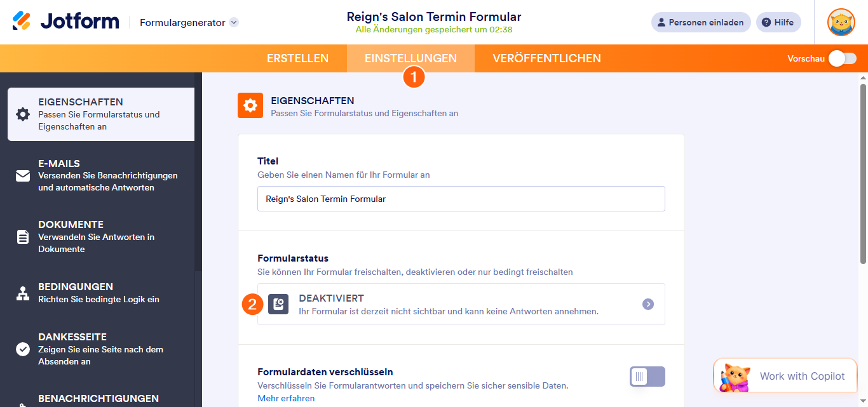Screen dimensions: 868x407
Task: Click the envelope icon for E-Mails
Action: (x=23, y=176)
